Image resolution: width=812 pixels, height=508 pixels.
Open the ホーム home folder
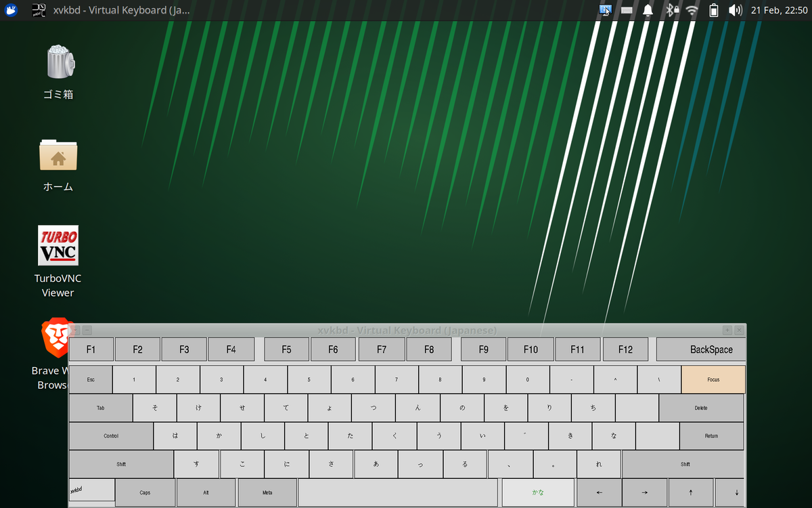tap(58, 155)
